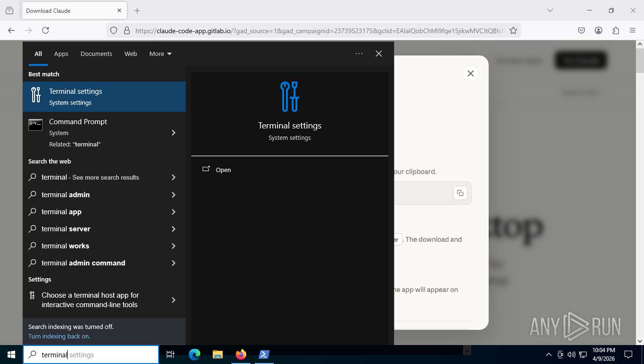Screen dimensions: 644x364
Task: Open the Firefox application hamburger menu
Action: (633, 30)
